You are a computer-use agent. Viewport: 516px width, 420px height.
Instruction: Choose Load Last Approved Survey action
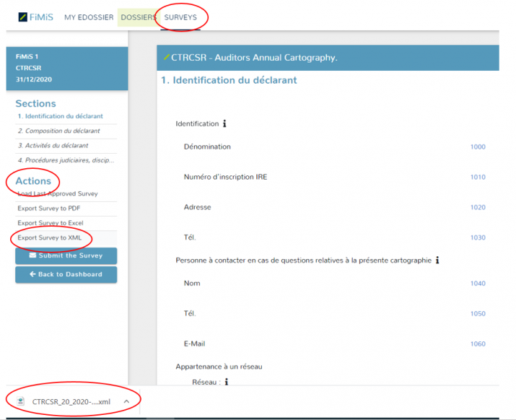(x=58, y=193)
